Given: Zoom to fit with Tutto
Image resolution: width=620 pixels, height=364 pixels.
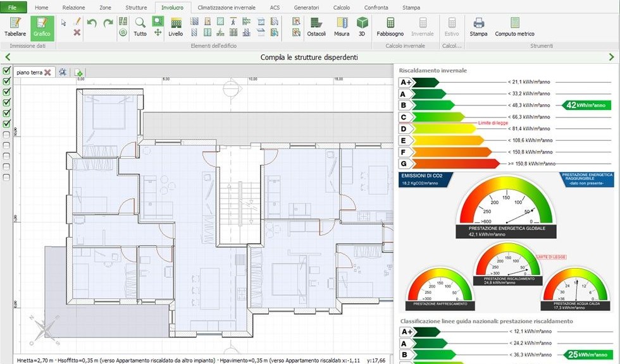Looking at the screenshot, I should coord(140,27).
